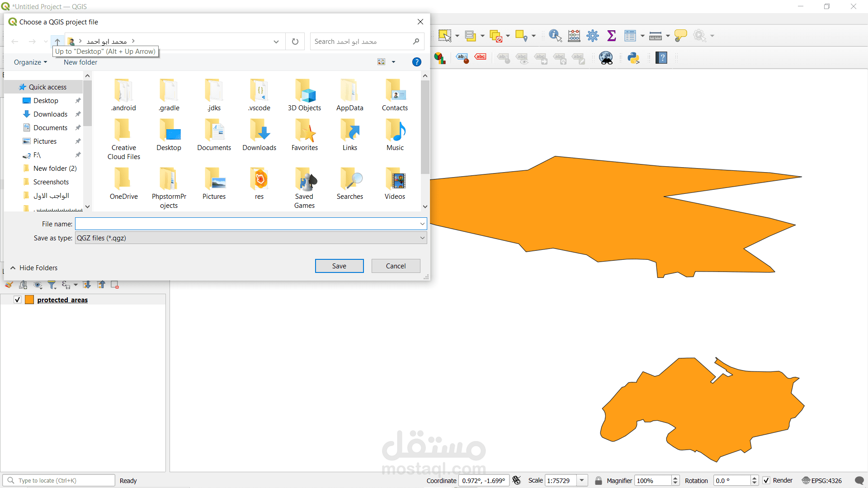Image resolution: width=868 pixels, height=488 pixels.
Task: Toggle extents and mouse position display
Action: [x=517, y=480]
